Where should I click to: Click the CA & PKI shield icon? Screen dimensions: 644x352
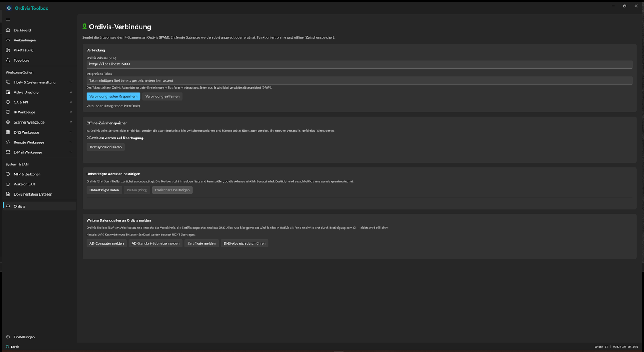tap(8, 102)
